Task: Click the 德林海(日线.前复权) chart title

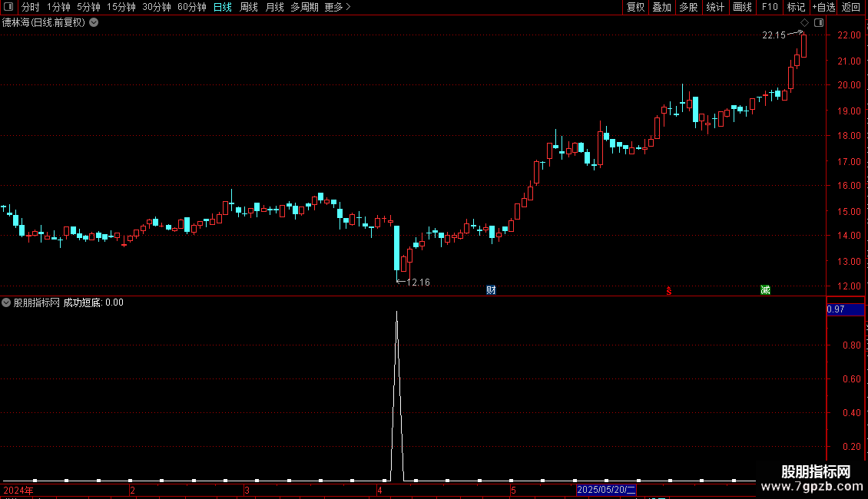Action: click(x=44, y=23)
